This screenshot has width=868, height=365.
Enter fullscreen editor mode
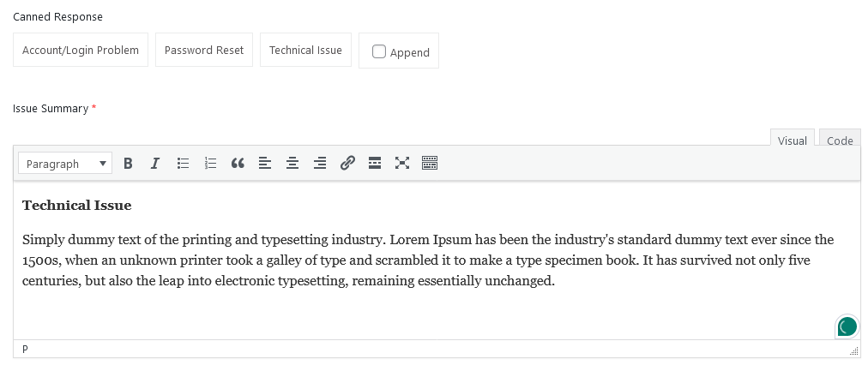(x=402, y=164)
